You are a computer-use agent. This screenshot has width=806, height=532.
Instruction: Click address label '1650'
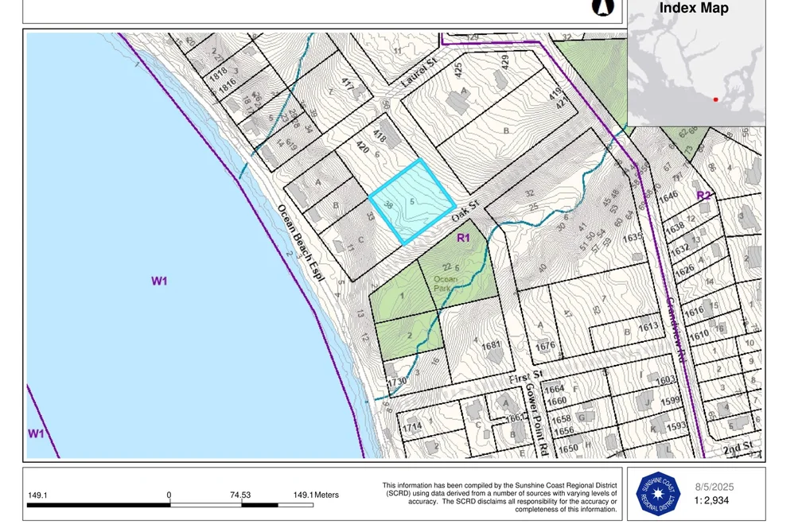[569, 449]
